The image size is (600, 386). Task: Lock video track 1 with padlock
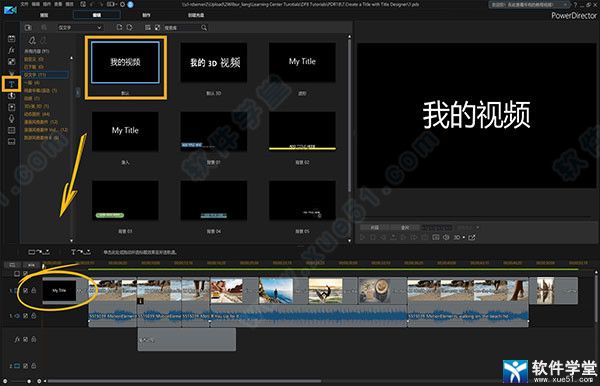[x=34, y=291]
